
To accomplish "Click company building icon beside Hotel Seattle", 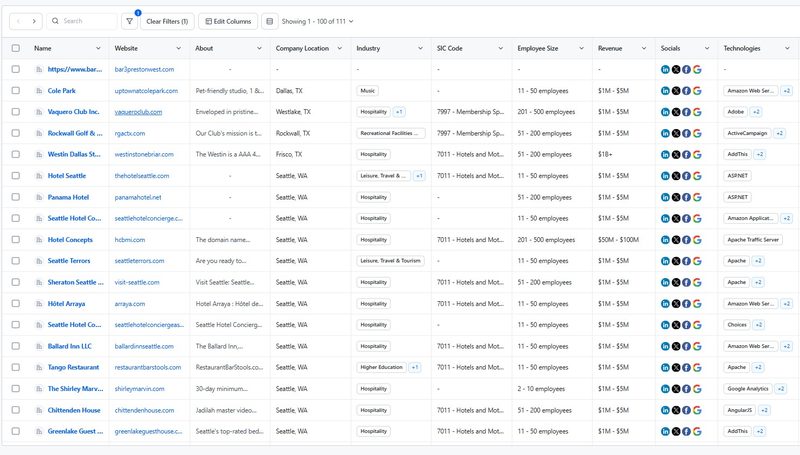I will (x=39, y=176).
